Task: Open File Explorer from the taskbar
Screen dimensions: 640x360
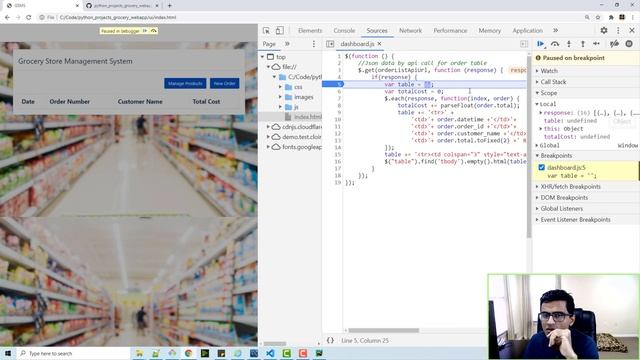Action: 139,353
